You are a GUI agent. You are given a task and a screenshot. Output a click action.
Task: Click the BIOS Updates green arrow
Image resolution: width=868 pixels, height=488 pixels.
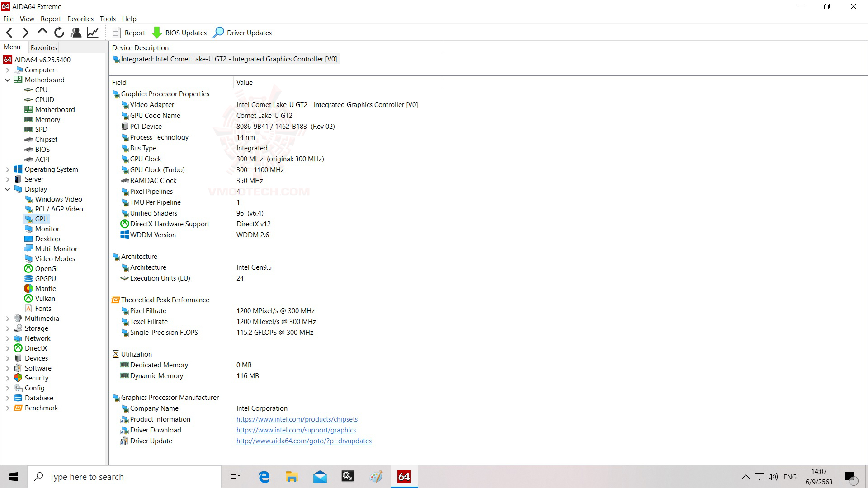157,33
